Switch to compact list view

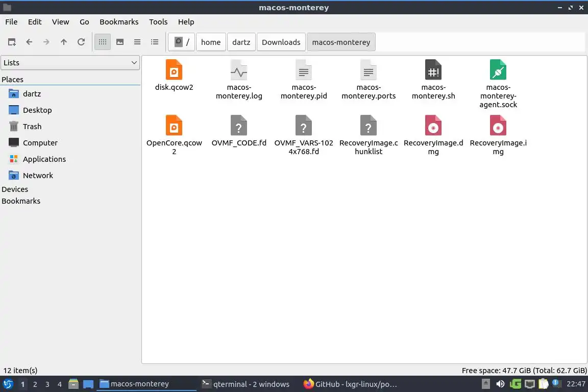137,42
